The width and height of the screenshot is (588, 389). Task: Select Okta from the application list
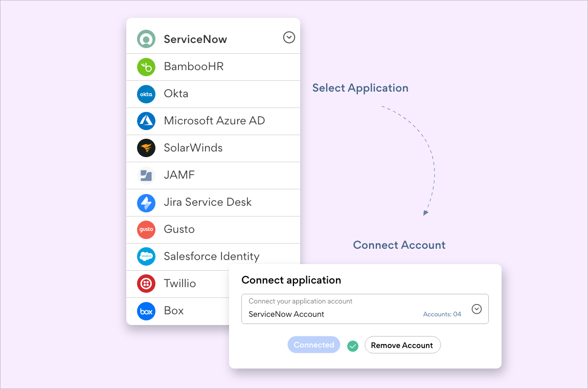point(213,94)
